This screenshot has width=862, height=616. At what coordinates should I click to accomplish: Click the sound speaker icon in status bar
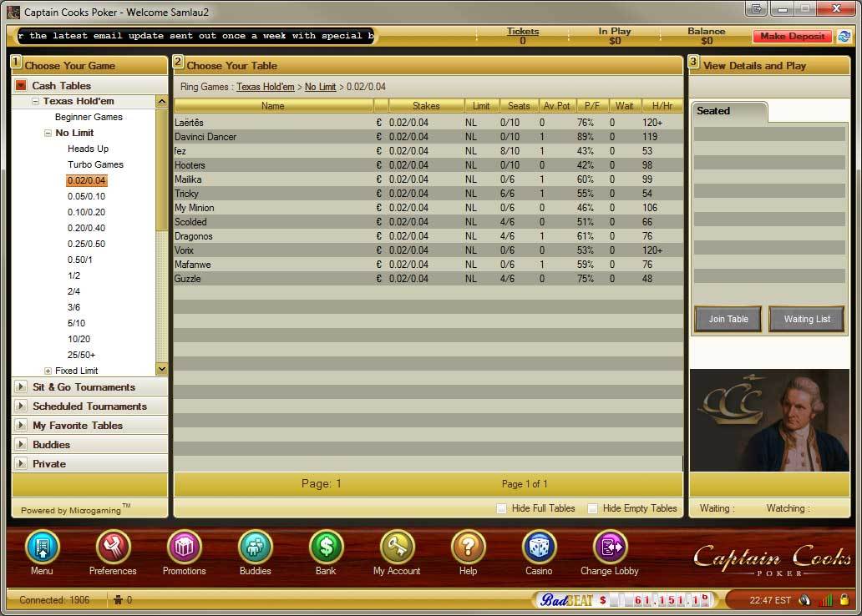[x=804, y=600]
